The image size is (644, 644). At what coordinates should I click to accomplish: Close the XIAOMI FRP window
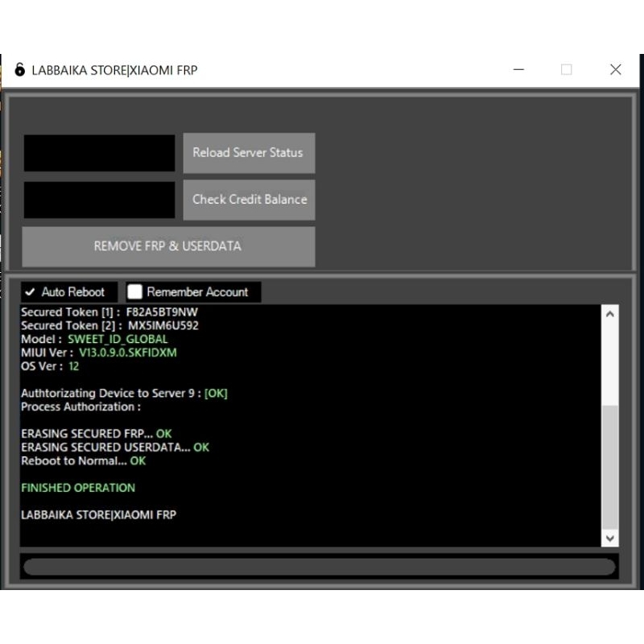[615, 69]
